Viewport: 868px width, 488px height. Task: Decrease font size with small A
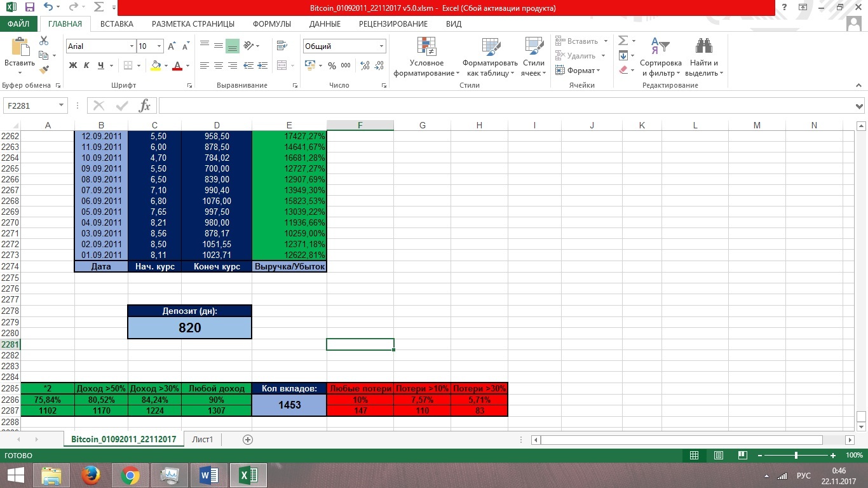click(186, 46)
